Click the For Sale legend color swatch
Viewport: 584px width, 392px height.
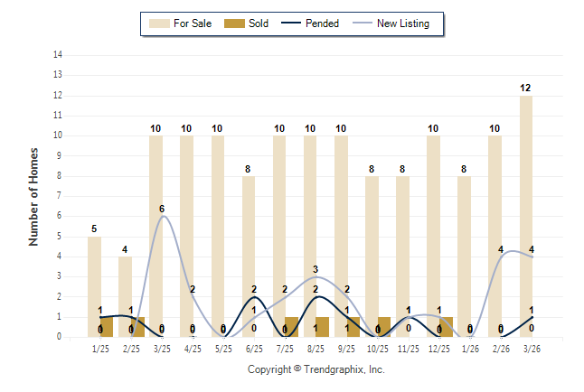(159, 23)
